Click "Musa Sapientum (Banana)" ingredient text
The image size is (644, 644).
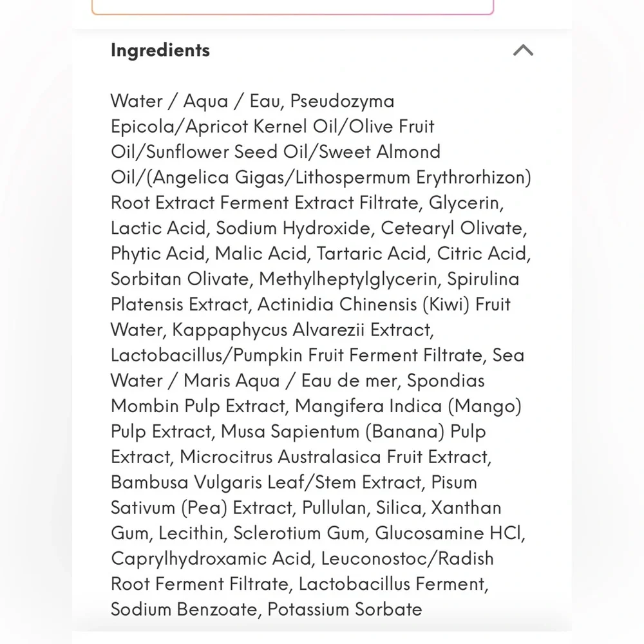click(x=333, y=431)
